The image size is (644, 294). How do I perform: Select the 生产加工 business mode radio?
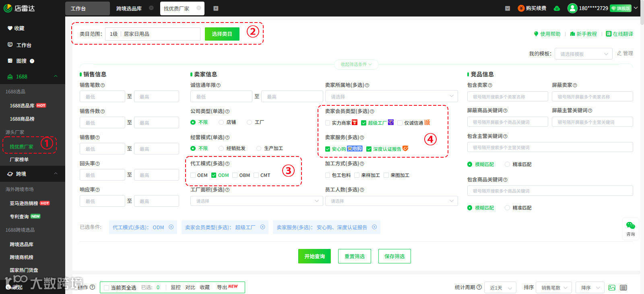259,148
